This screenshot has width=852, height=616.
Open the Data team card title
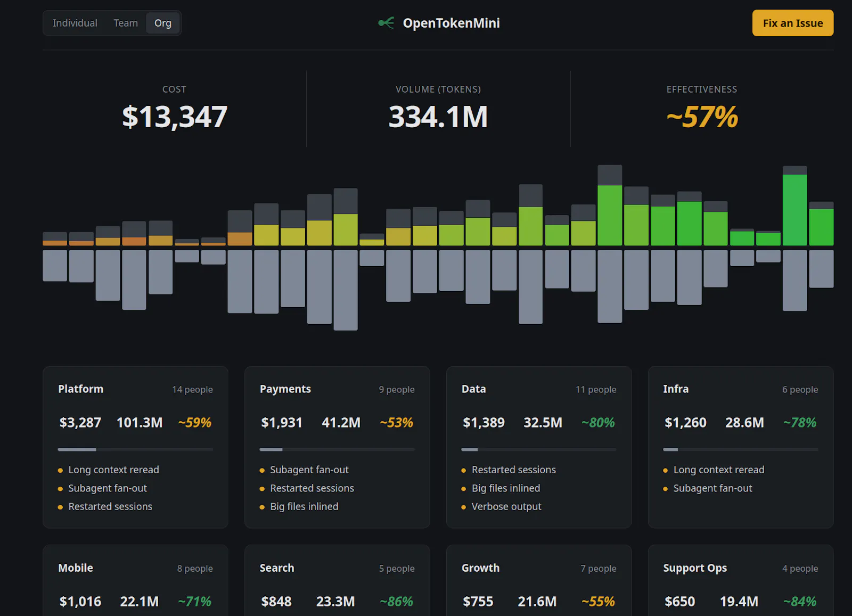(x=473, y=389)
